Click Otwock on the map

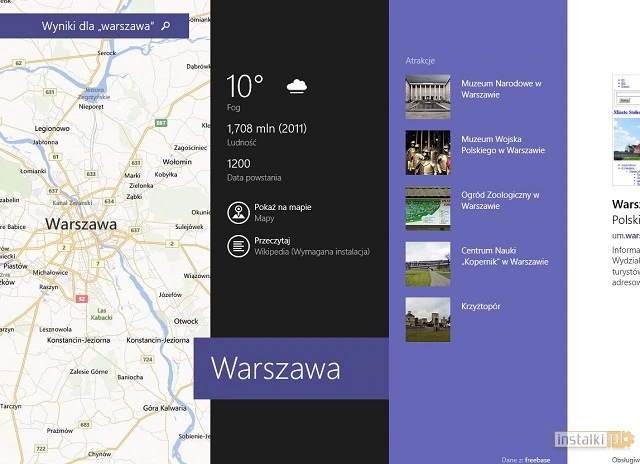[x=186, y=321]
